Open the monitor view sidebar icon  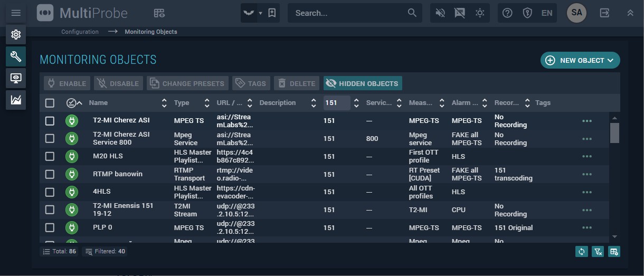[16, 78]
